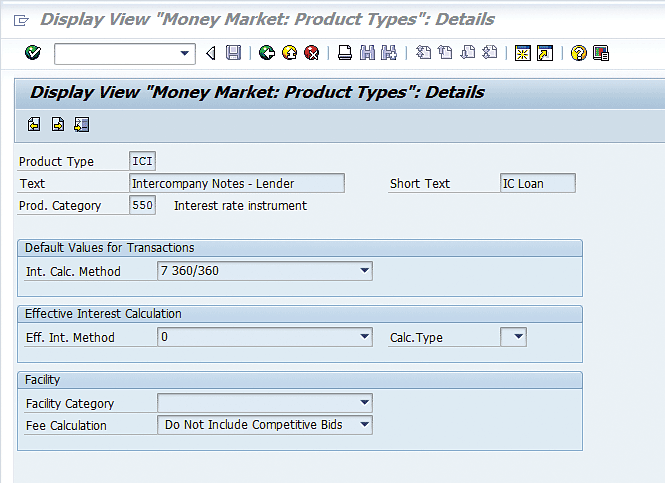Image resolution: width=665 pixels, height=483 pixels.
Task: Click the window menu icon in title bar
Action: click(22, 19)
